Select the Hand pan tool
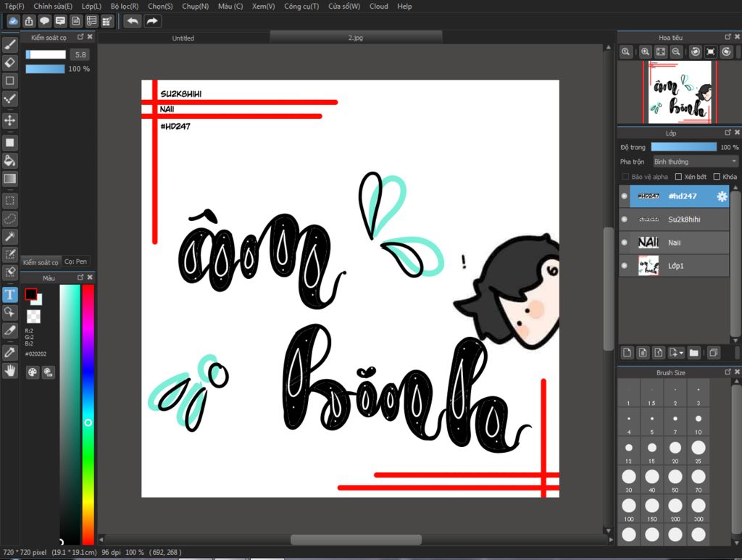 (10, 371)
